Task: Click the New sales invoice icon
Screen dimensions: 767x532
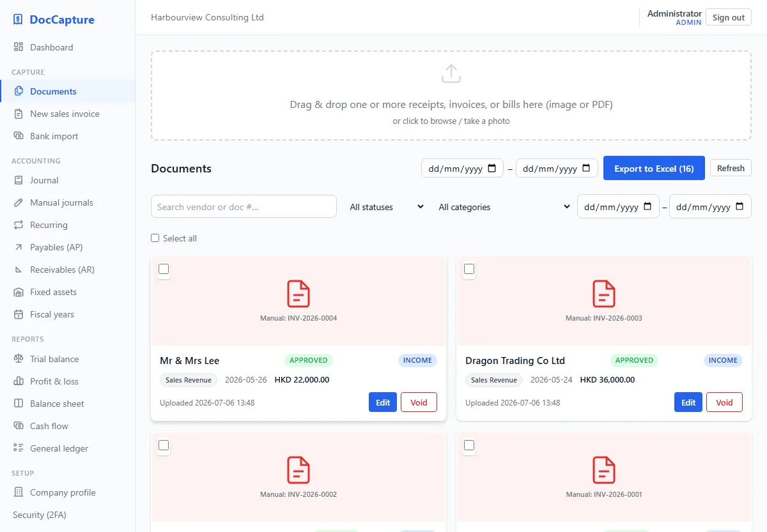Action: (x=19, y=114)
